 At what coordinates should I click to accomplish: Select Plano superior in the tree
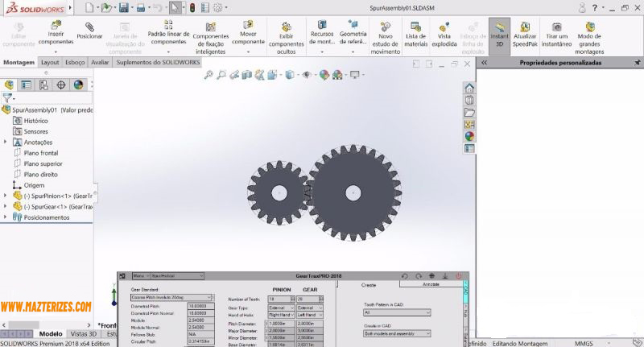[43, 163]
